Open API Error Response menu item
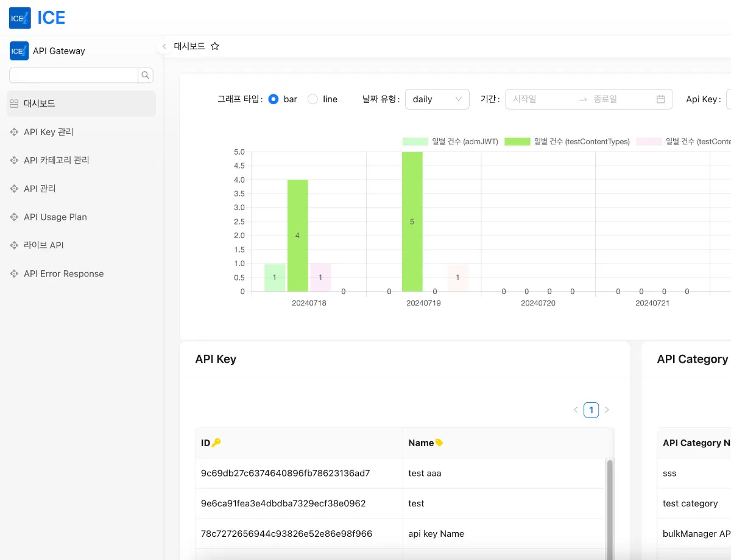This screenshot has width=731, height=560. 64,274
